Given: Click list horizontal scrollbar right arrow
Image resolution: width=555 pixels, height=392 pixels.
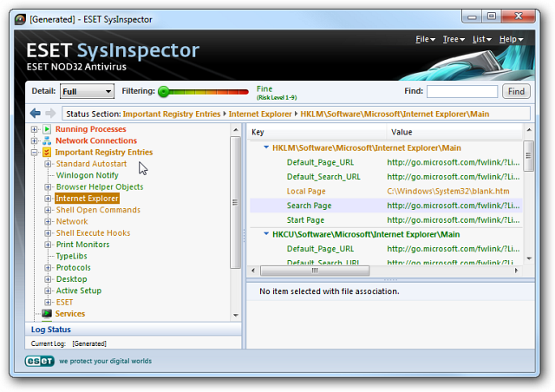Looking at the screenshot, I should coord(516,271).
